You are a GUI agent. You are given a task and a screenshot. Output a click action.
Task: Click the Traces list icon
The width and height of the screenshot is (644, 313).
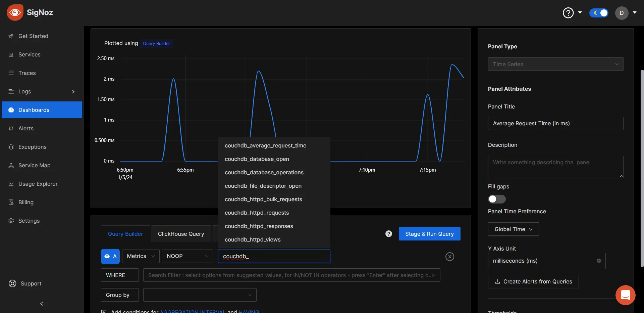(x=11, y=73)
